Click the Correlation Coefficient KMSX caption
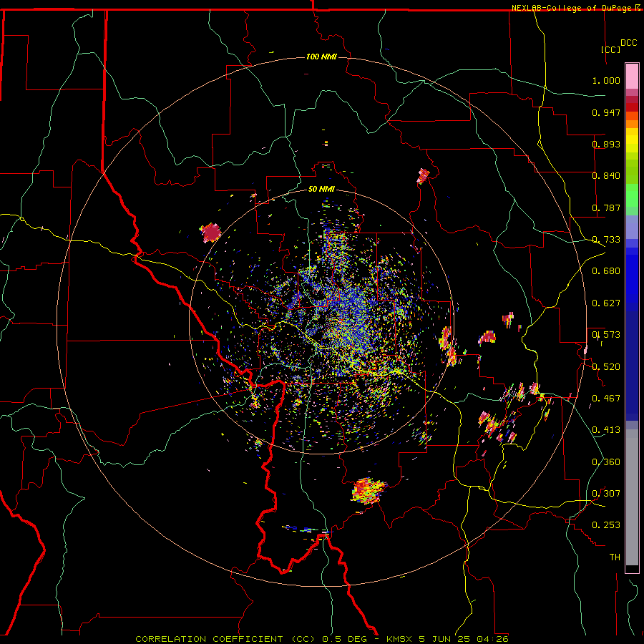Viewport: 644px width, 644px height. [321, 639]
